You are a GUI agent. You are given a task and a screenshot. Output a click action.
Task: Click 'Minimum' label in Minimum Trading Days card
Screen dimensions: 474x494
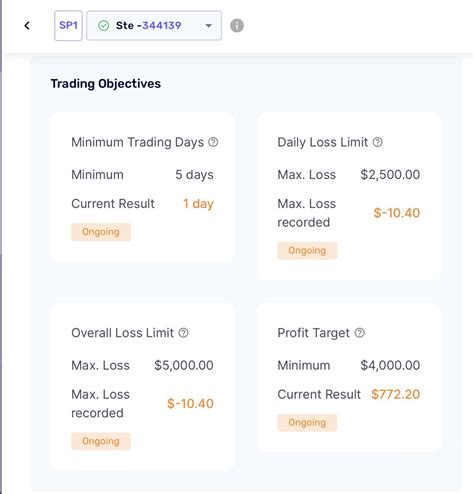coord(97,175)
